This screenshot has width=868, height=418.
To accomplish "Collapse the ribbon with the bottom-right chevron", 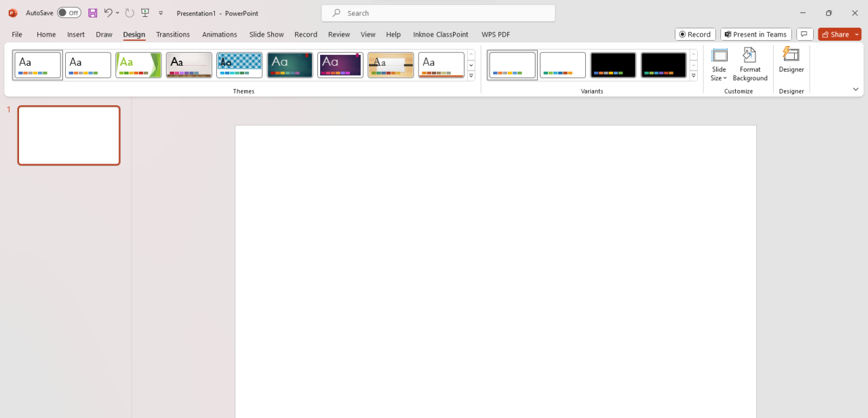I will [855, 89].
